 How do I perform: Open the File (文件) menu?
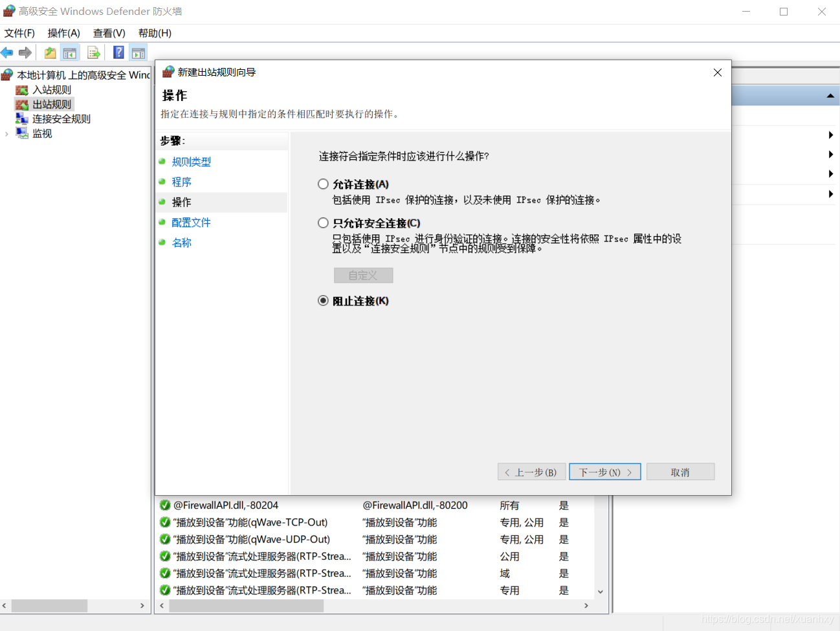coord(19,33)
